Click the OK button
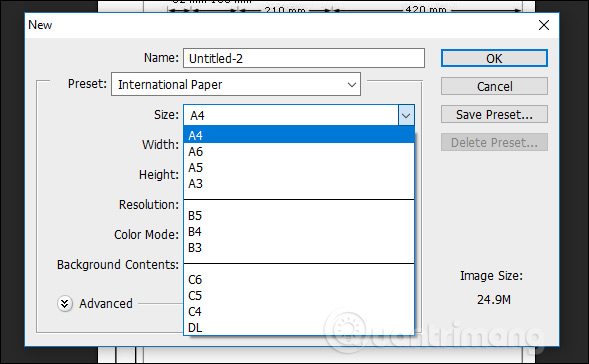This screenshot has height=364, width=589. coord(494,58)
